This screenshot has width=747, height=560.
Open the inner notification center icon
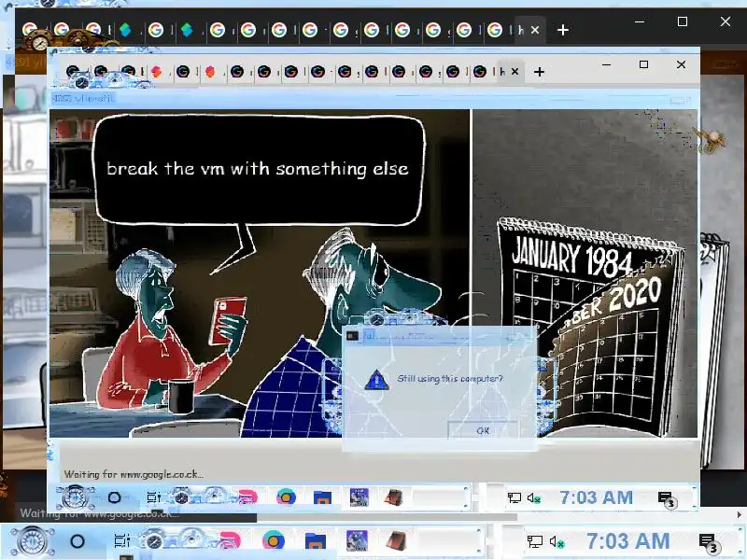pyautogui.click(x=666, y=498)
